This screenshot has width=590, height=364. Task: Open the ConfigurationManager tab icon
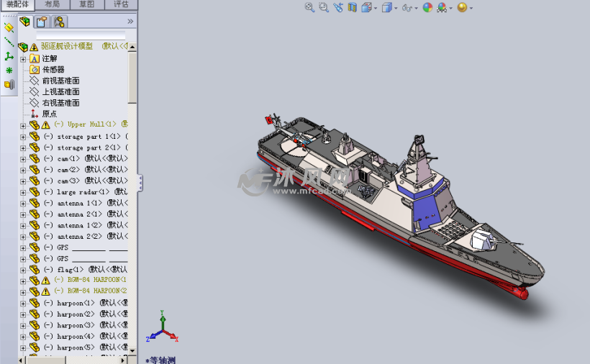[59, 22]
